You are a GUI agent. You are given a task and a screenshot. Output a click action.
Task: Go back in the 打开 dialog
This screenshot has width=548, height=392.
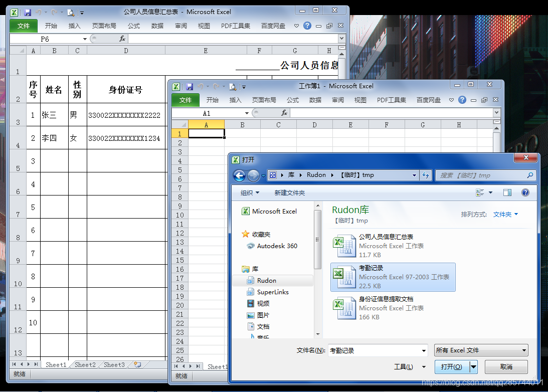click(240, 175)
